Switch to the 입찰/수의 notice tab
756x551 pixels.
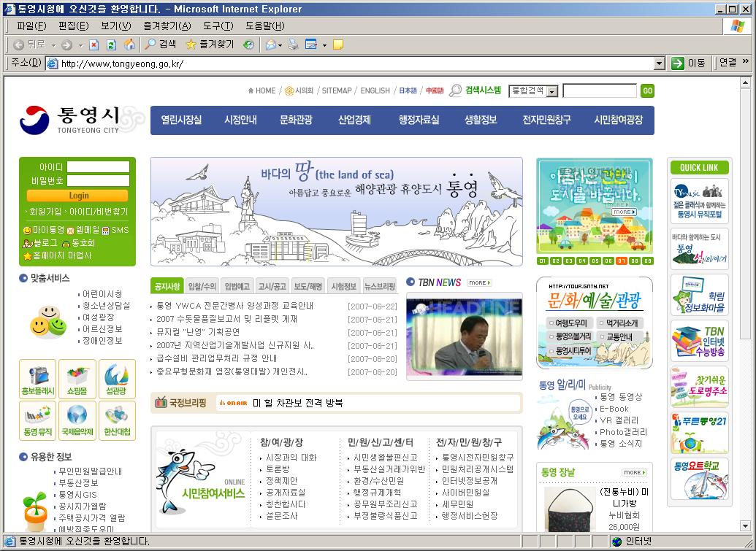202,286
